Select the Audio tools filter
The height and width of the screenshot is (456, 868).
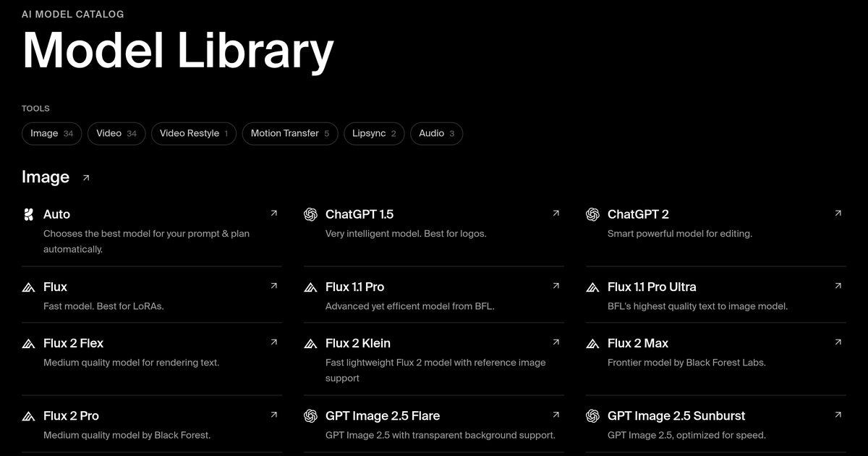pos(436,133)
